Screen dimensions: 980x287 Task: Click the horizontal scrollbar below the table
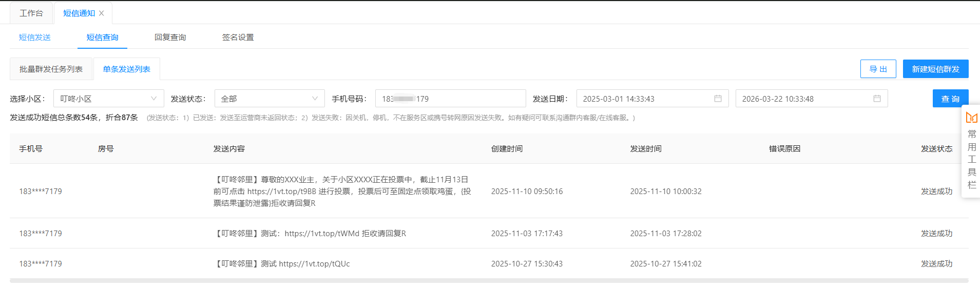pos(488,281)
